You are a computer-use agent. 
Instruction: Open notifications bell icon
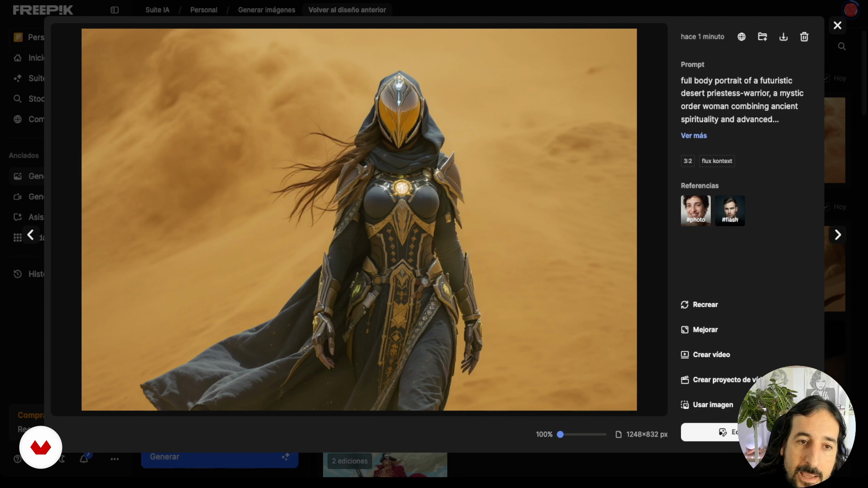click(84, 459)
